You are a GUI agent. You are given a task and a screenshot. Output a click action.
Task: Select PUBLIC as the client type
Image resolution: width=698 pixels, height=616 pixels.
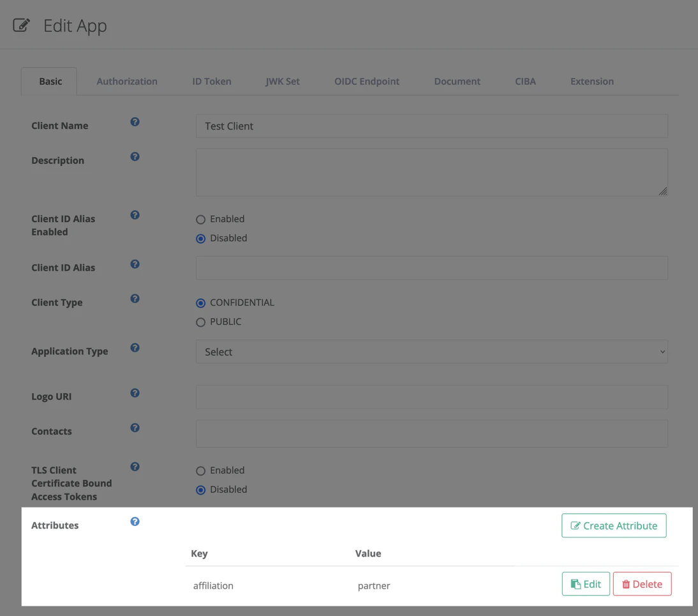[200, 322]
